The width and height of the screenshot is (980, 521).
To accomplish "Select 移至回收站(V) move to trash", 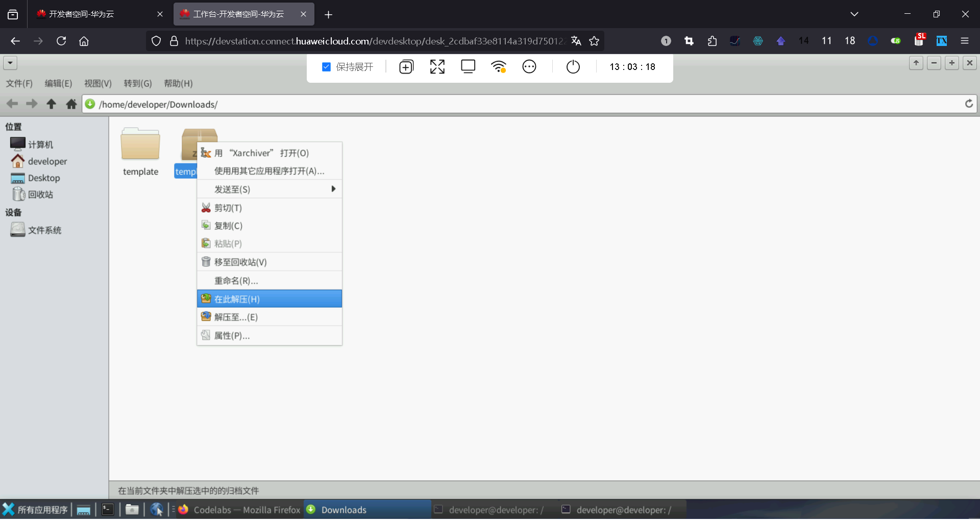I will 269,262.
